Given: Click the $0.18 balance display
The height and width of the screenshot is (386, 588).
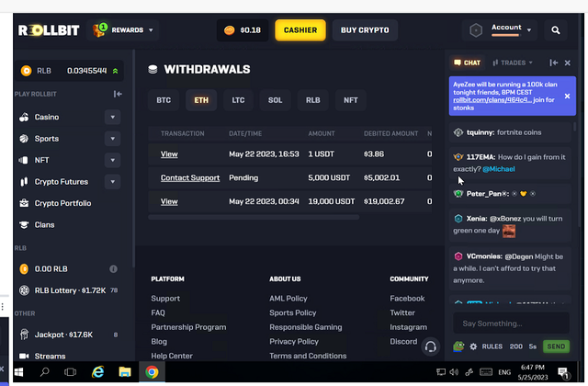Looking at the screenshot, I should 243,30.
